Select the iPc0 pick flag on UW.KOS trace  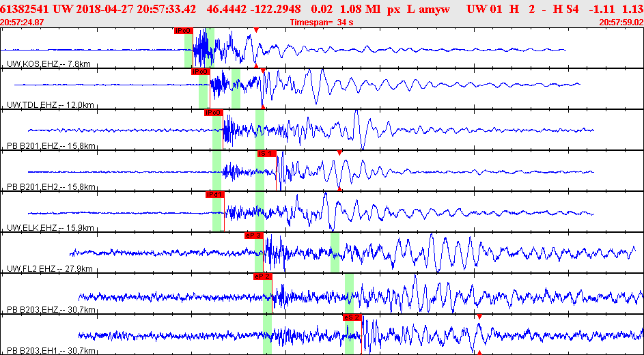tap(183, 30)
